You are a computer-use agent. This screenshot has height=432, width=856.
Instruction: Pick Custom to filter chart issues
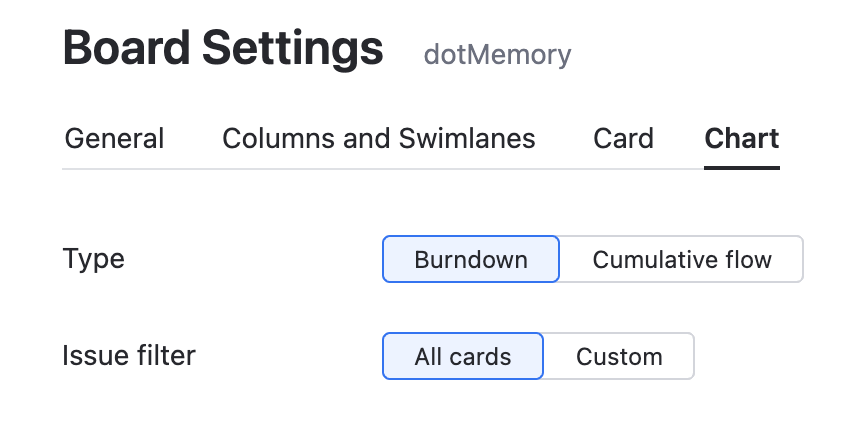coord(619,356)
